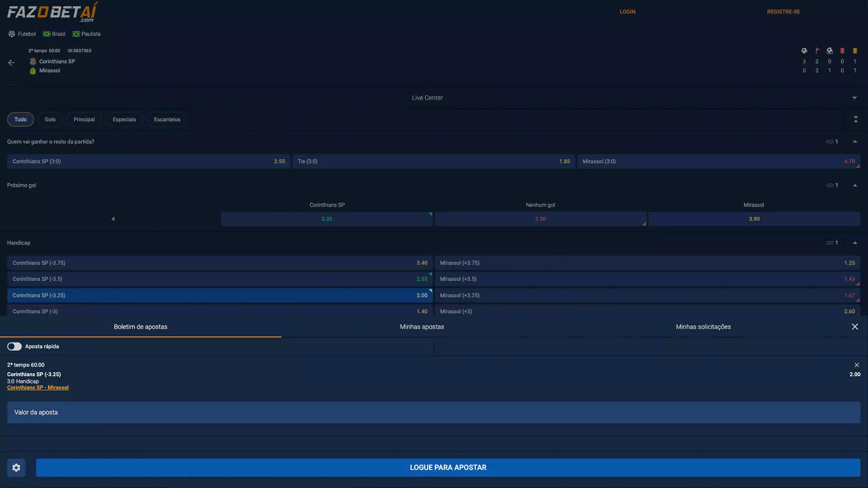This screenshot has height=488, width=868.
Task: Click the yellow card stats icon
Action: pos(855,51)
